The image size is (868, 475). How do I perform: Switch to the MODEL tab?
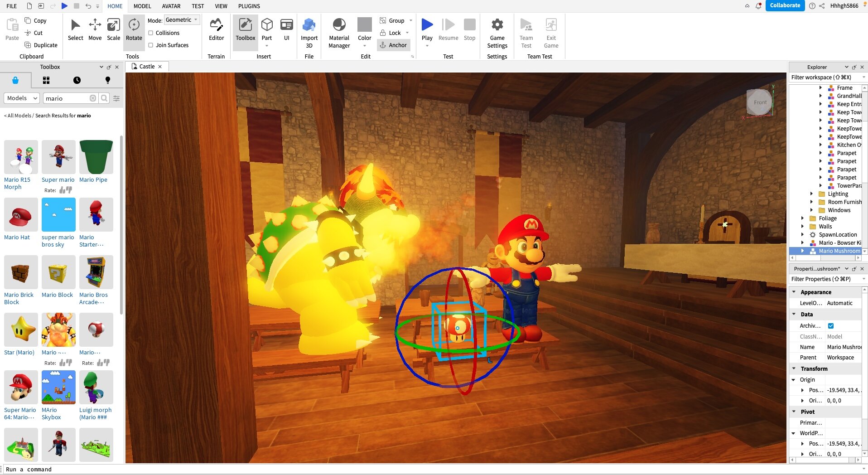click(142, 6)
